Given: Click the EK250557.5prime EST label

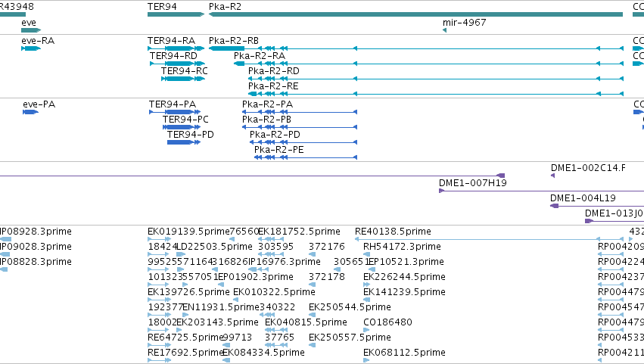Looking at the screenshot, I should [350, 338].
